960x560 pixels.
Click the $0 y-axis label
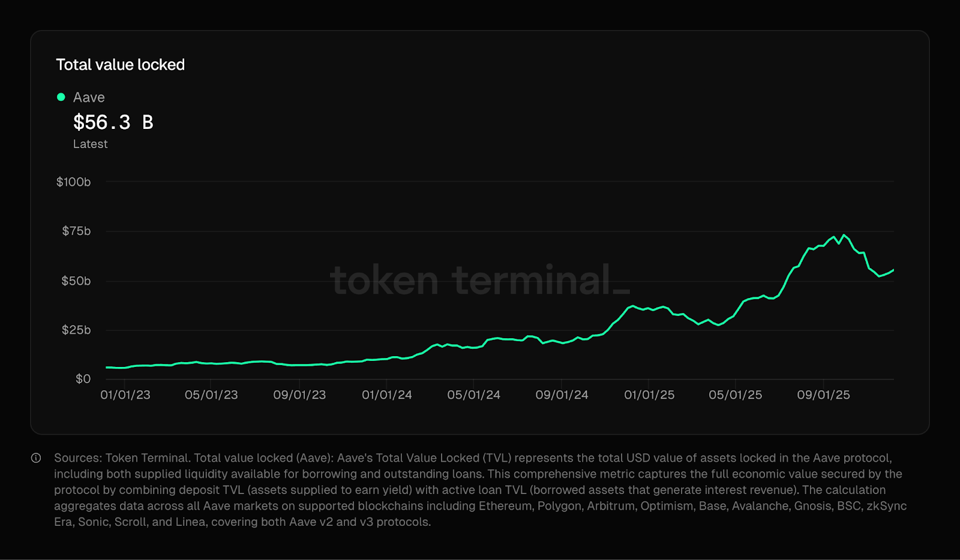point(83,379)
